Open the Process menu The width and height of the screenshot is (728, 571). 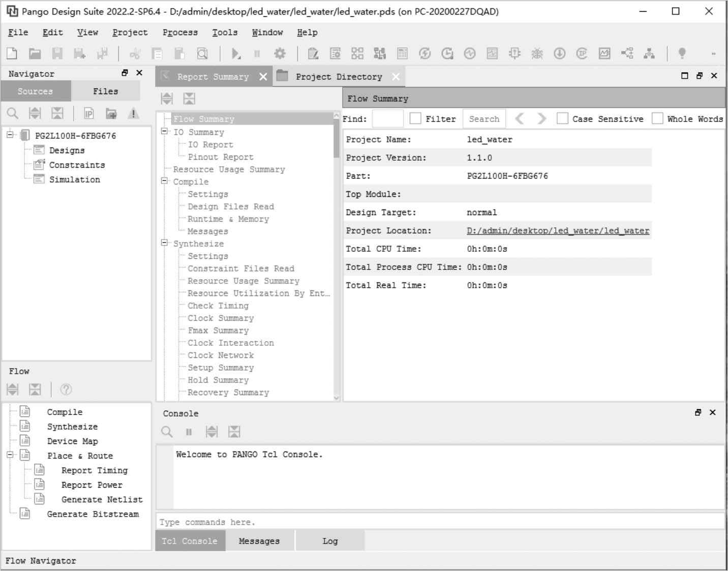[180, 33]
